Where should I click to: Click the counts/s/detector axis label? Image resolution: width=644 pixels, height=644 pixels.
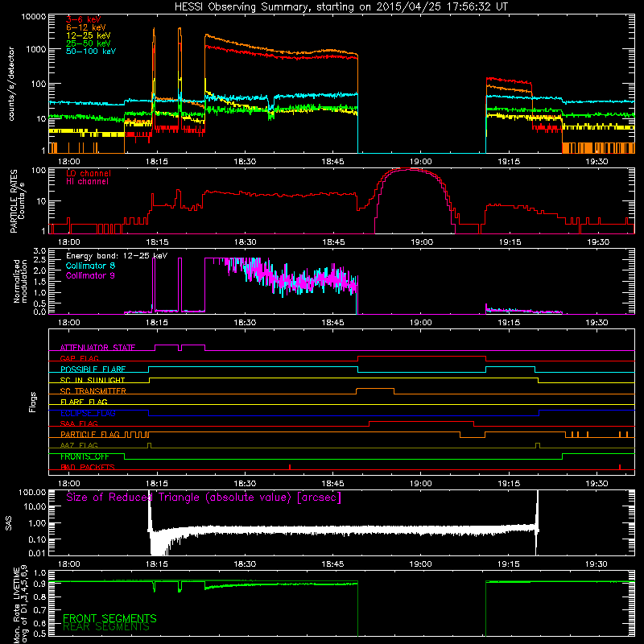tap(11, 84)
